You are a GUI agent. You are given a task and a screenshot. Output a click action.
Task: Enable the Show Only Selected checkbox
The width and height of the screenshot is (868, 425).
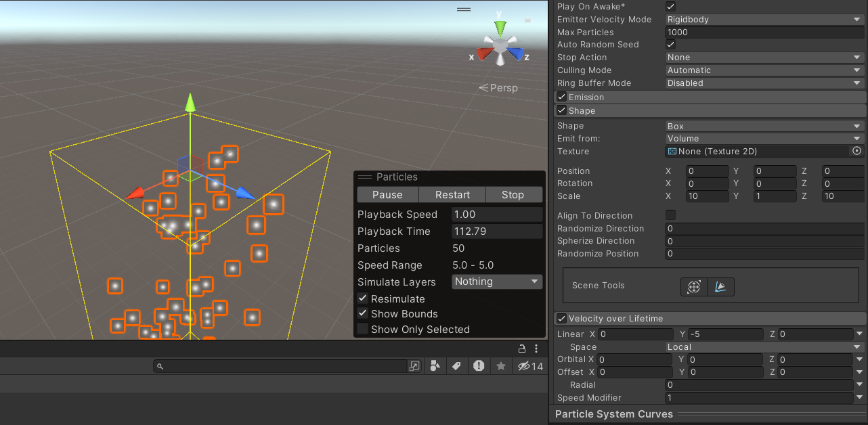click(x=363, y=329)
